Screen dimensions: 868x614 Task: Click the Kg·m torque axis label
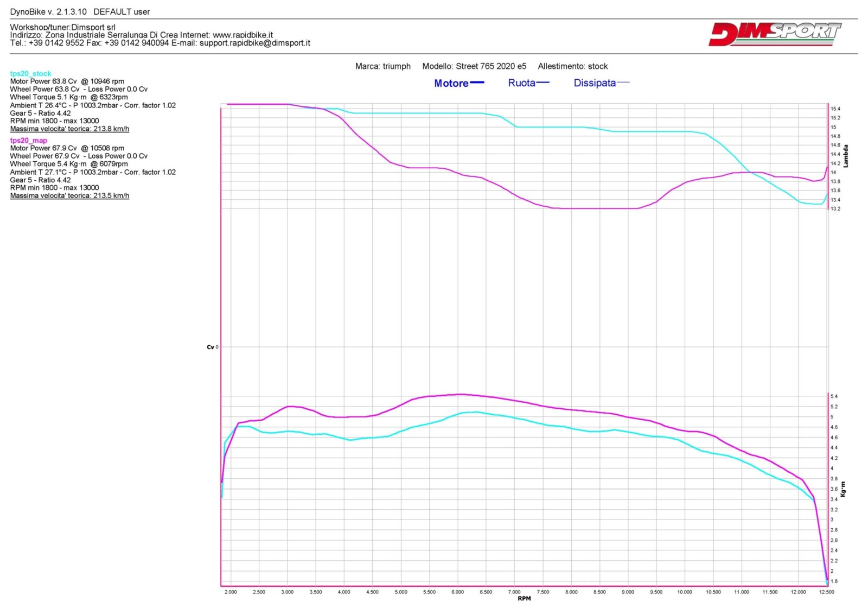coord(843,489)
